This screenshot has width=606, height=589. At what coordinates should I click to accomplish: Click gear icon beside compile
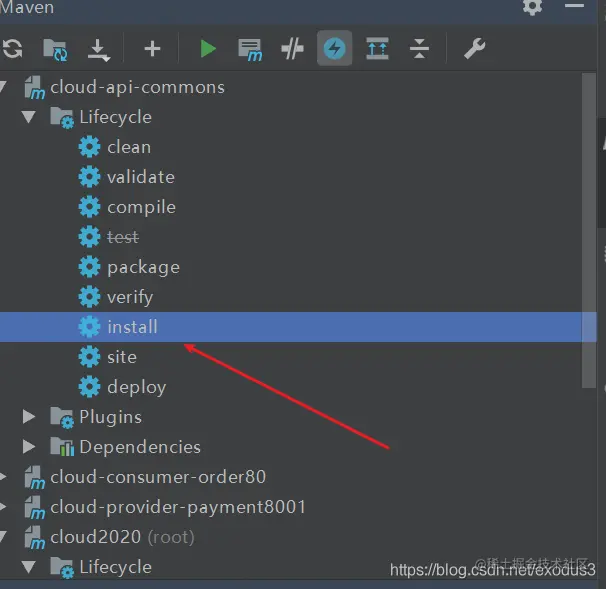tap(89, 207)
